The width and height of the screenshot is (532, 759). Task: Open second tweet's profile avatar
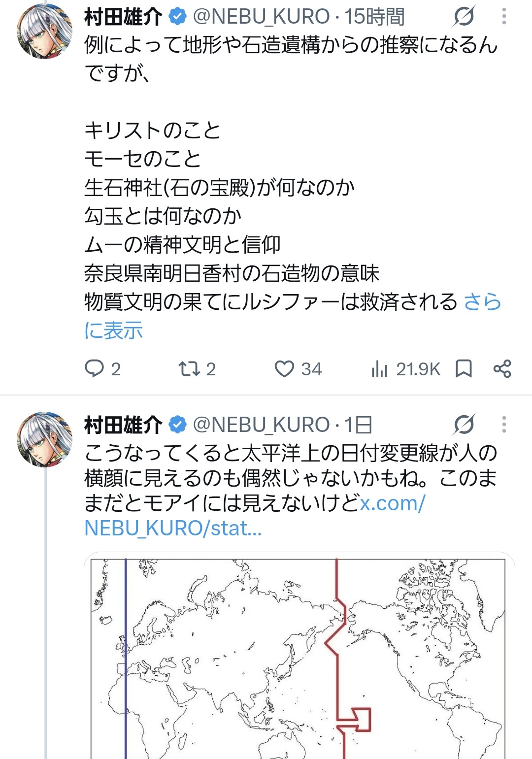point(44,439)
